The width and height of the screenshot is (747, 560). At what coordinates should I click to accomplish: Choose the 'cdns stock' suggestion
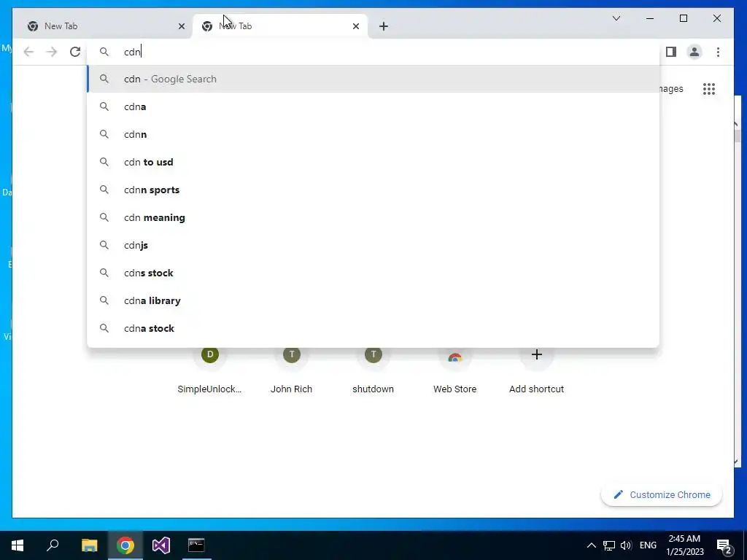(x=373, y=273)
